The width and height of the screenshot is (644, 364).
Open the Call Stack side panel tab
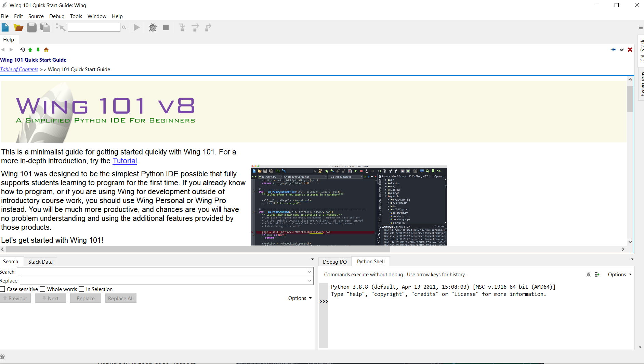(x=641, y=51)
